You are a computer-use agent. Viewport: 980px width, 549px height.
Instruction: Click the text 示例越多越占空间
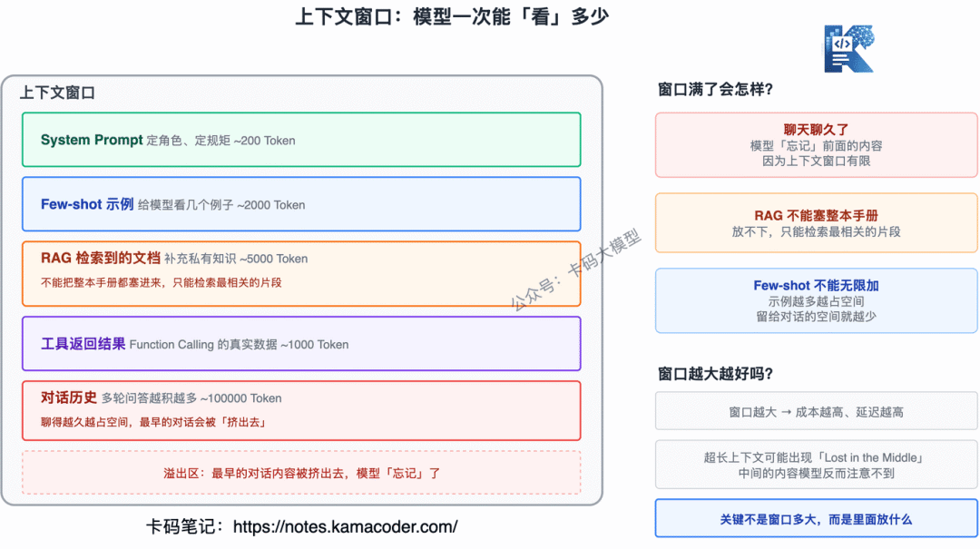(x=817, y=300)
